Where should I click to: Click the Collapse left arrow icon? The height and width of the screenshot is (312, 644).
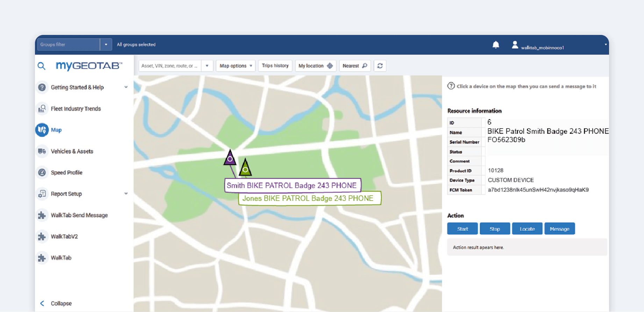[42, 303]
